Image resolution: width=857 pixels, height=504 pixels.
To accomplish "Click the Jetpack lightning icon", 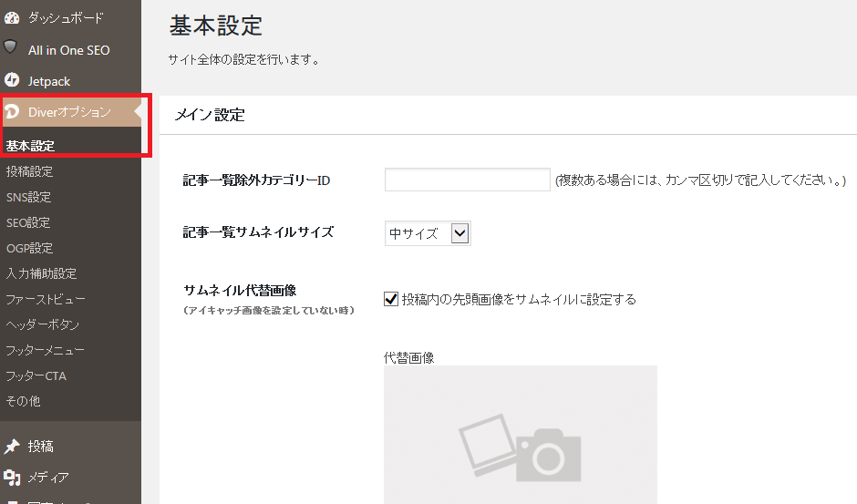I will coord(12,80).
